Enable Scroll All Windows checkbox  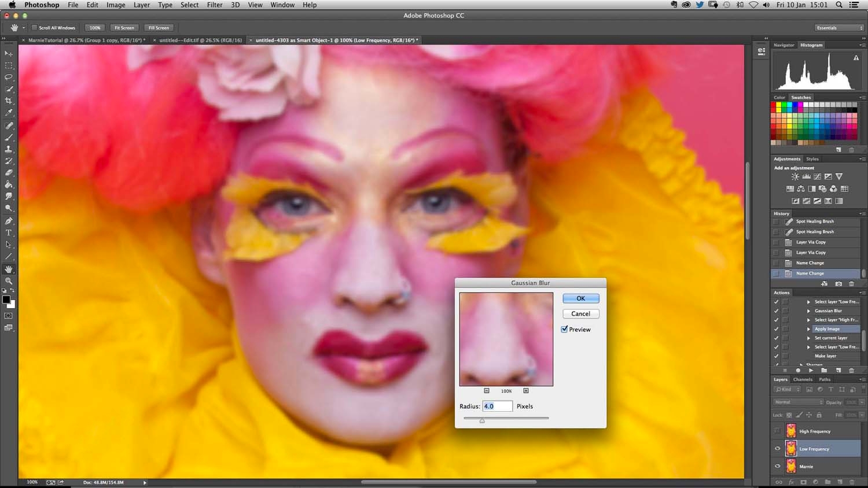[x=34, y=28]
